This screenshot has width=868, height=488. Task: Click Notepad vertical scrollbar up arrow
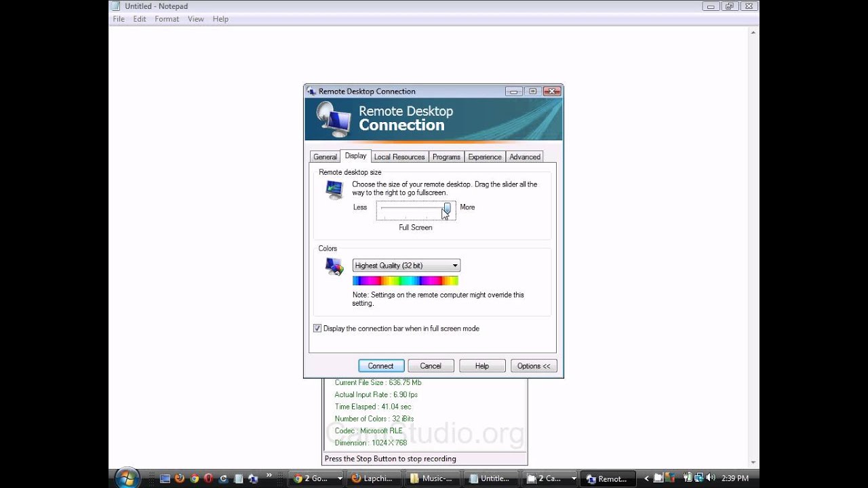pos(753,31)
